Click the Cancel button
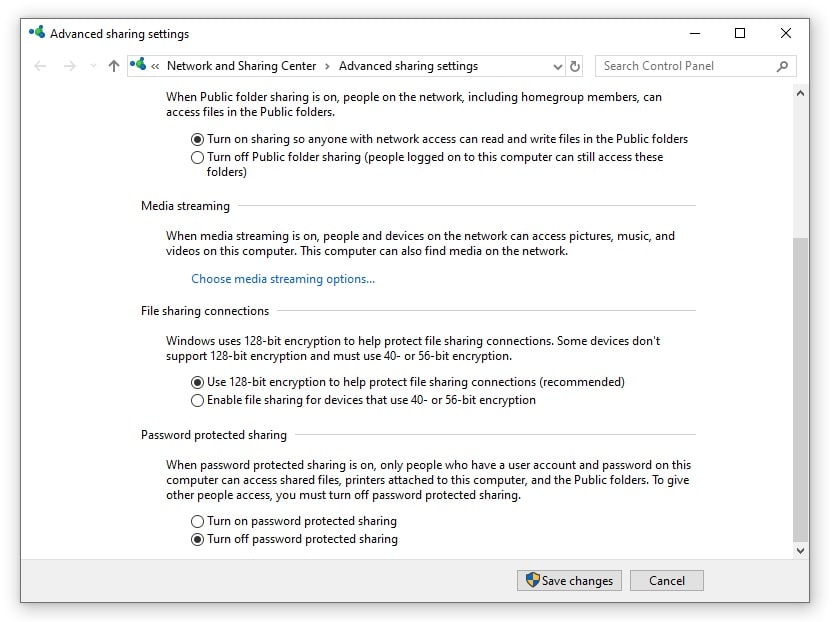Viewport: 834px width, 622px height. [x=666, y=580]
